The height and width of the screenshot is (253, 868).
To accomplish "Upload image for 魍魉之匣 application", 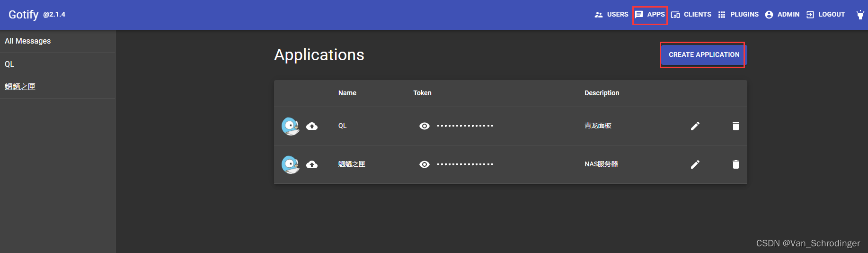I will click(x=312, y=164).
